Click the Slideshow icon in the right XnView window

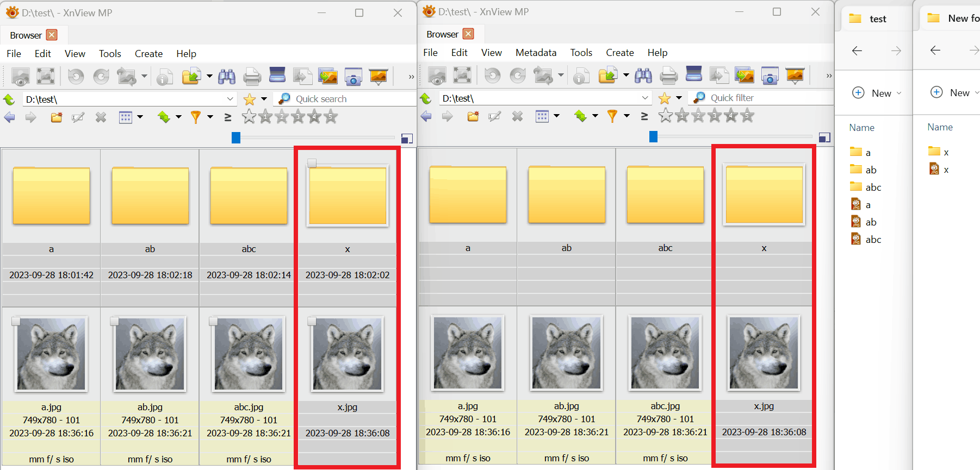(x=795, y=76)
